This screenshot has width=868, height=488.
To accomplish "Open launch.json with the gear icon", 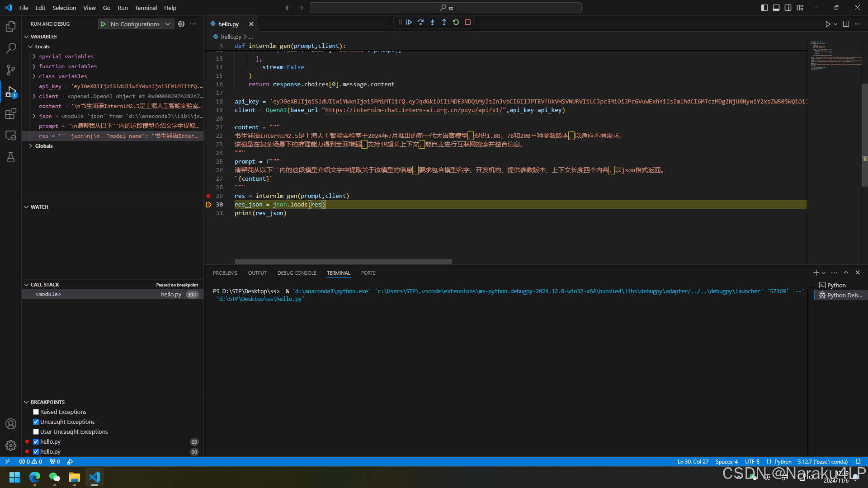I will pos(181,24).
